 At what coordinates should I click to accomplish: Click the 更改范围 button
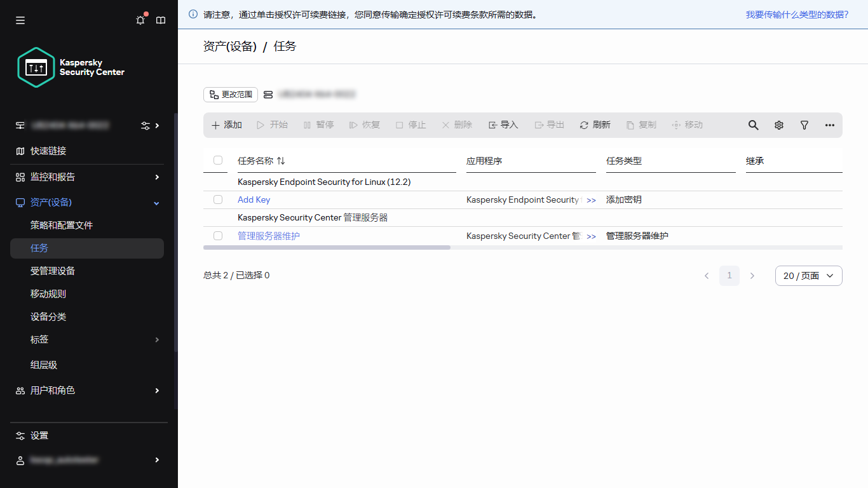pyautogui.click(x=230, y=94)
